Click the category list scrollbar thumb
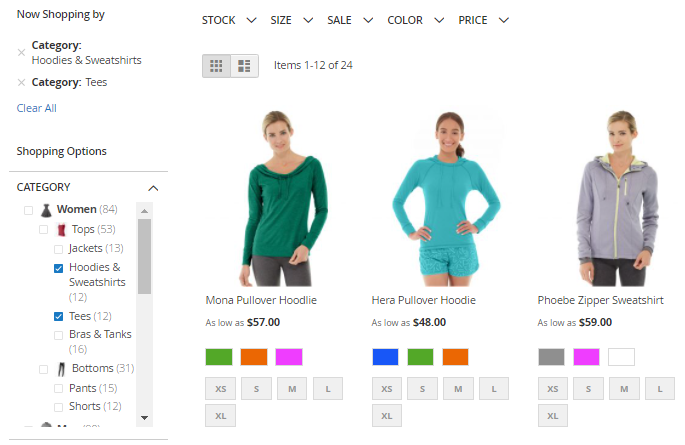685x445 pixels. (x=144, y=256)
